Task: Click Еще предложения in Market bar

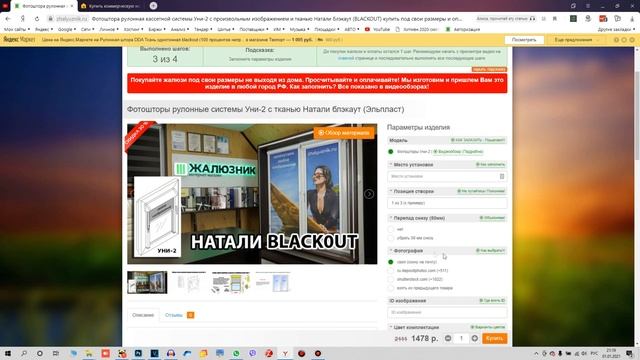Action: [576, 40]
